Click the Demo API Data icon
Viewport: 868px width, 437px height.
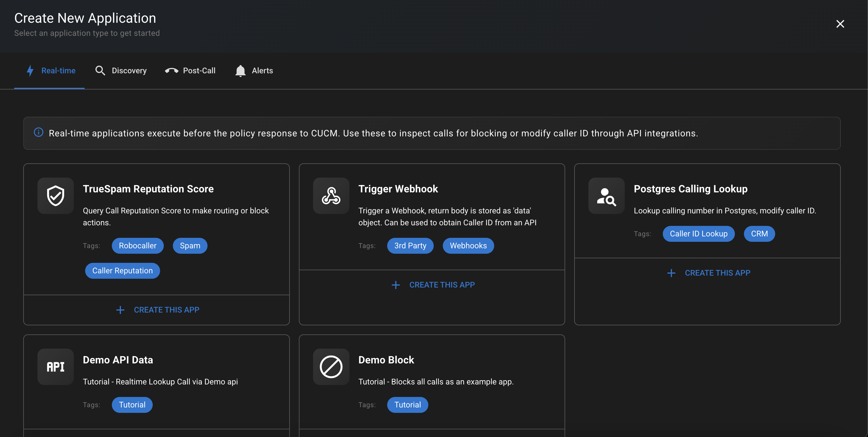click(x=56, y=367)
